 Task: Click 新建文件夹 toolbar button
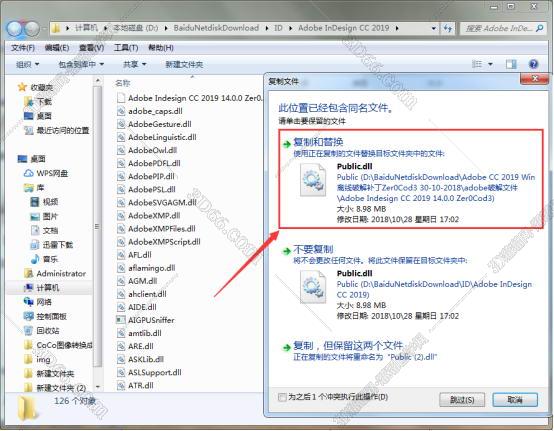click(x=184, y=64)
